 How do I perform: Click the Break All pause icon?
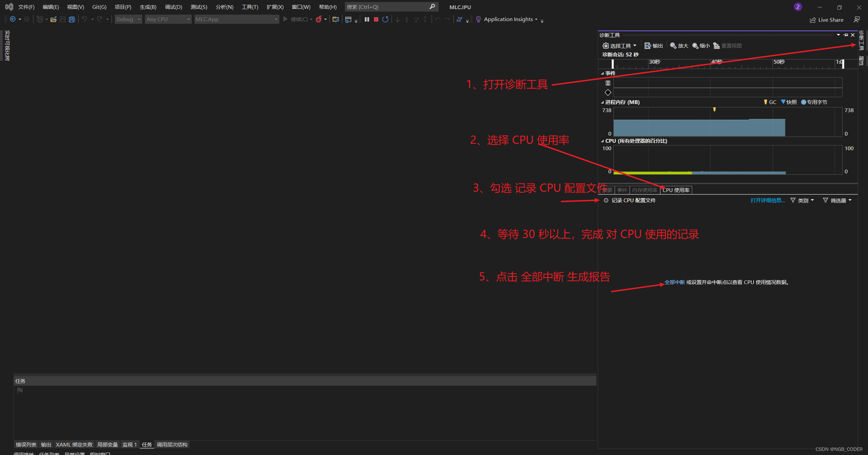pyautogui.click(x=367, y=19)
